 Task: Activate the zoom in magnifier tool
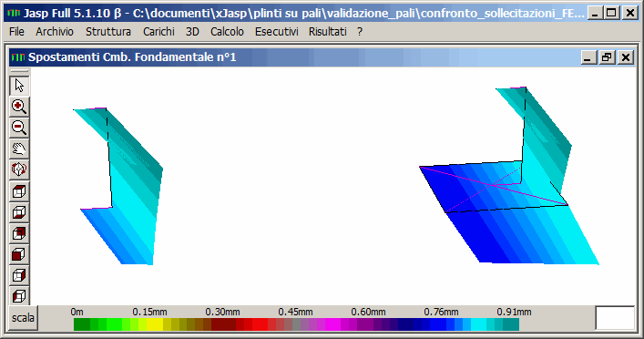[x=19, y=107]
